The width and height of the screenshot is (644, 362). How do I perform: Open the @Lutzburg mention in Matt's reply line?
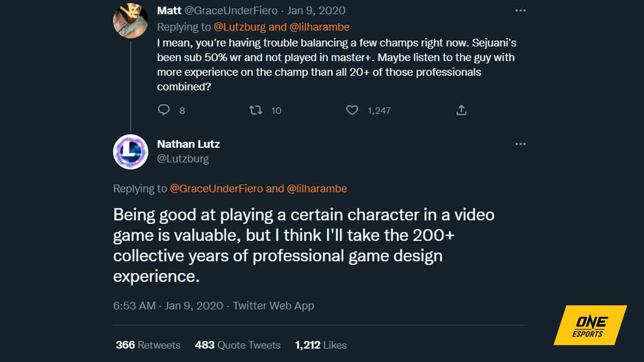[x=239, y=27]
